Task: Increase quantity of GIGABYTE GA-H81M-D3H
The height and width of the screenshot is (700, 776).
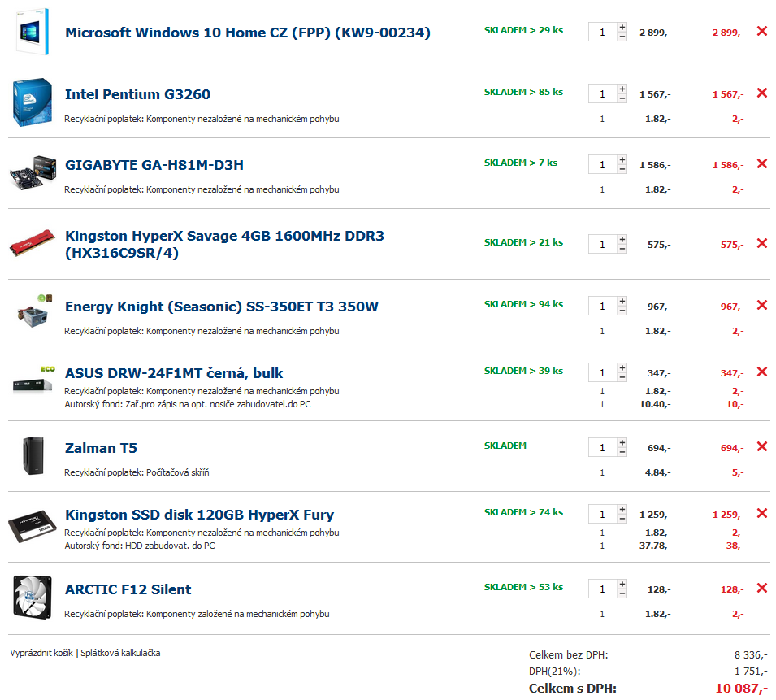Action: pos(622,160)
